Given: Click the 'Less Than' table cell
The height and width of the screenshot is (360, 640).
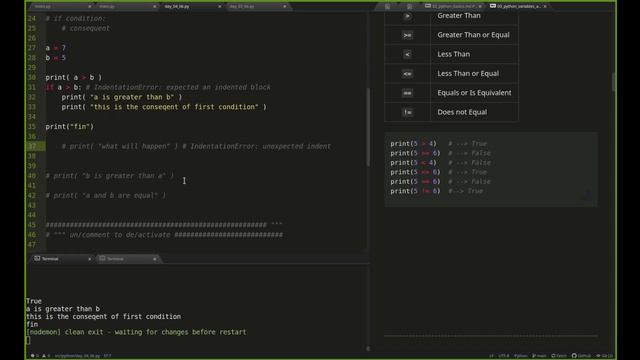Looking at the screenshot, I should pyautogui.click(x=474, y=54).
